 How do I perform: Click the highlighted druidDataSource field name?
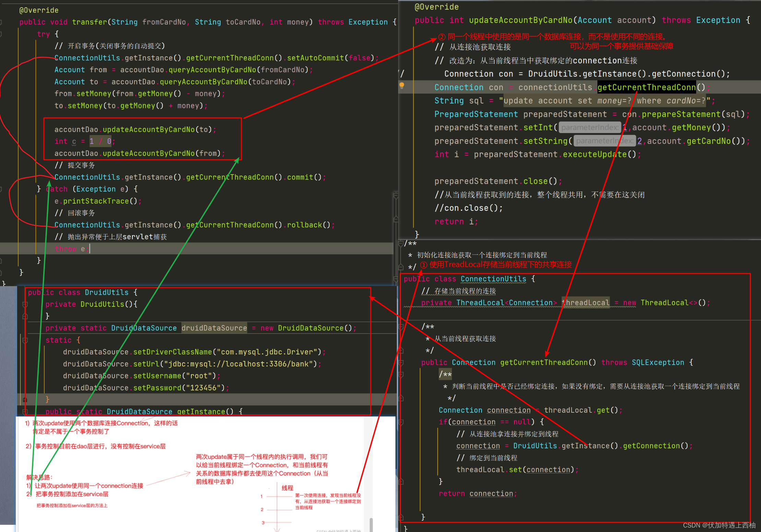214,328
